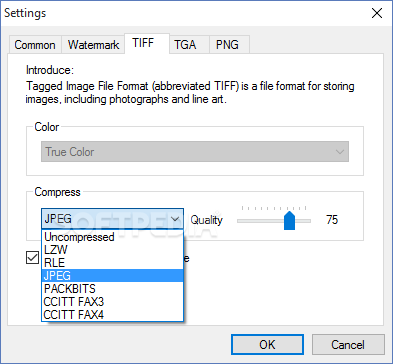Image resolution: width=393 pixels, height=364 pixels.
Task: Close the Settings dialog window
Action: tap(377, 13)
